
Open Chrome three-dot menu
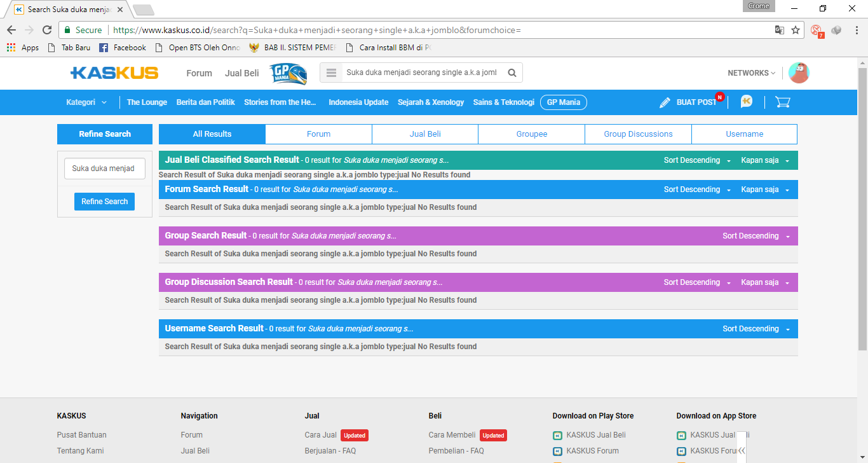pyautogui.click(x=856, y=30)
